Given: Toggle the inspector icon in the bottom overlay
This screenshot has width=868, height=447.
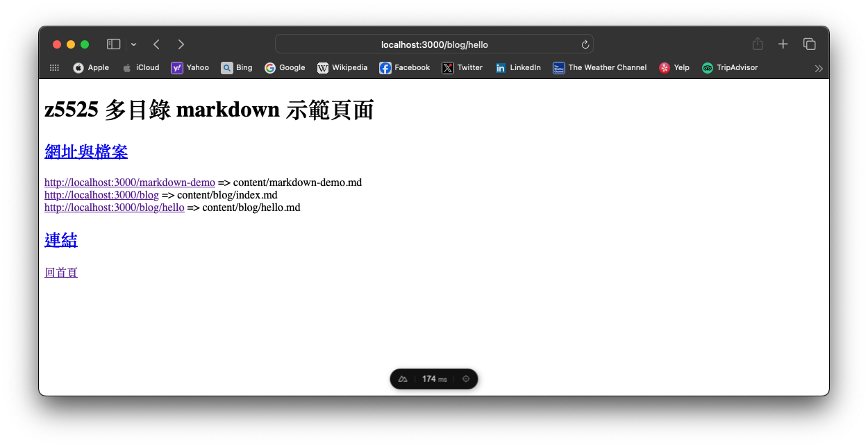Looking at the screenshot, I should tap(466, 378).
